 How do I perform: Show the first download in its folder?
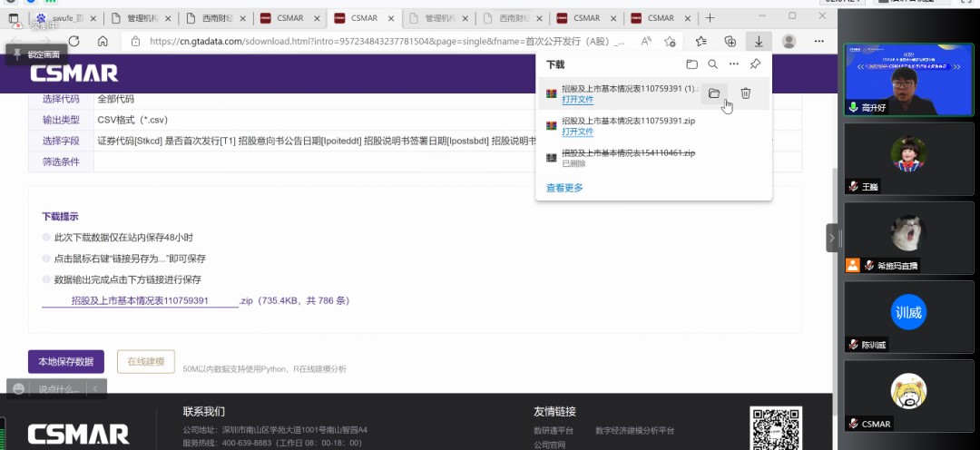point(714,93)
